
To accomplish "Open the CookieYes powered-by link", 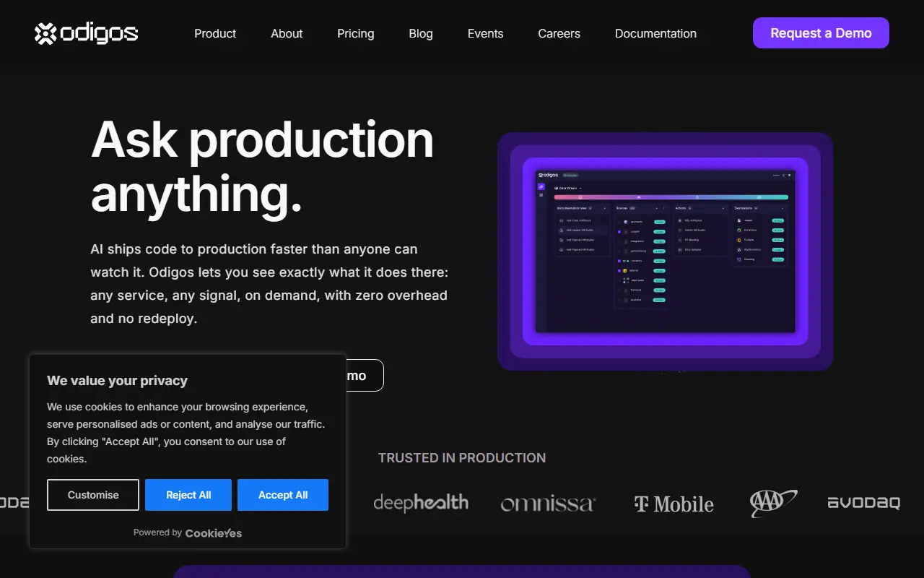I will click(x=214, y=533).
